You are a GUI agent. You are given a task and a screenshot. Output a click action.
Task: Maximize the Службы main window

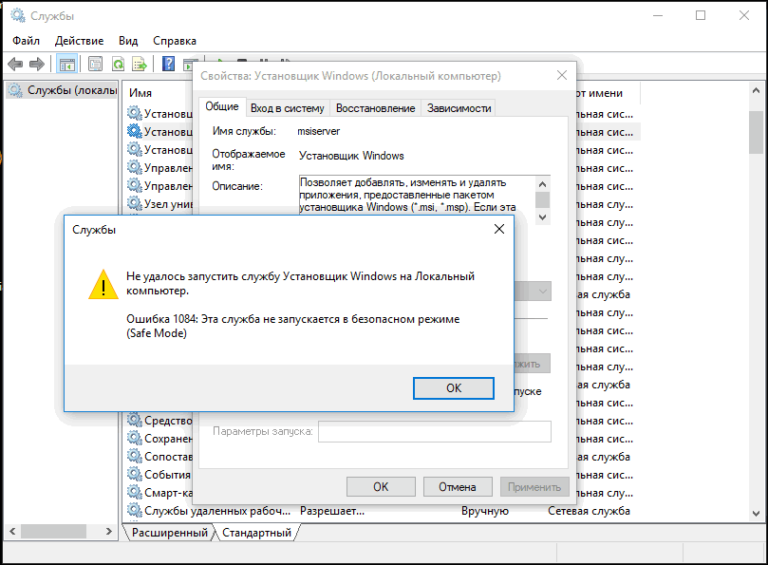click(x=701, y=16)
